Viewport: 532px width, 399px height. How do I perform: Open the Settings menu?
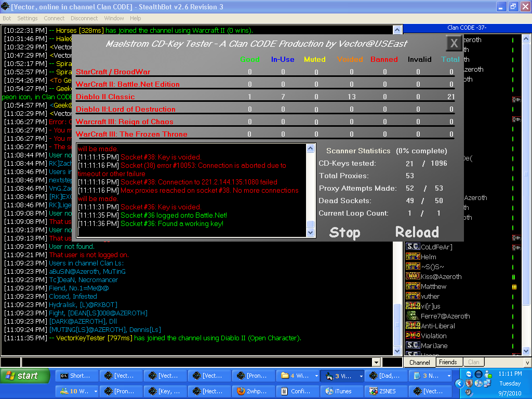28,18
